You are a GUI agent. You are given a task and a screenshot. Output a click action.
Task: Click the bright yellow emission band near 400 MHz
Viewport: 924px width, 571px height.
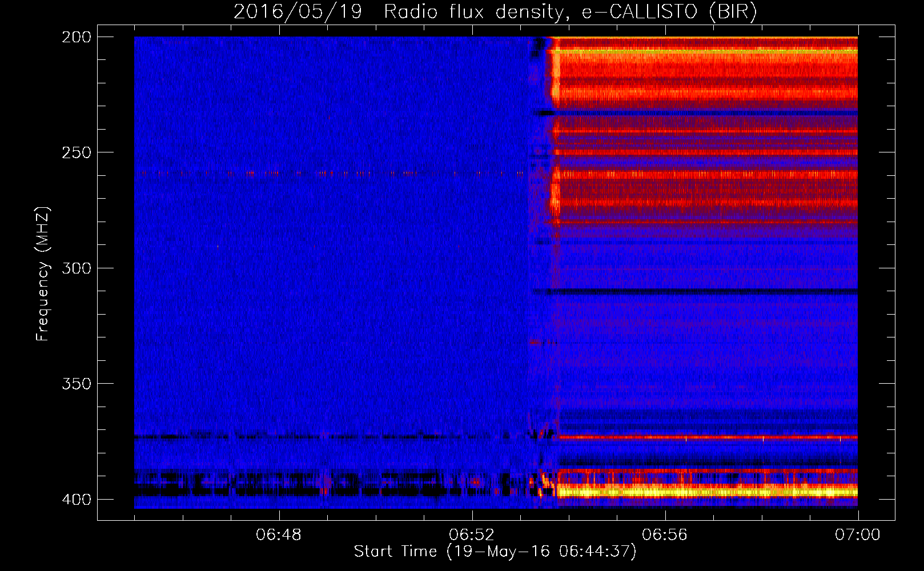pyautogui.click(x=707, y=492)
